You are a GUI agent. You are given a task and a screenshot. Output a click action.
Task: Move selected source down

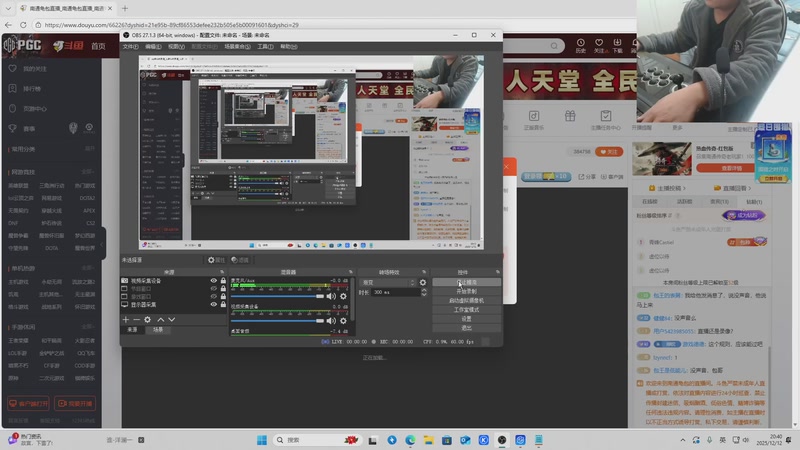coord(171,319)
